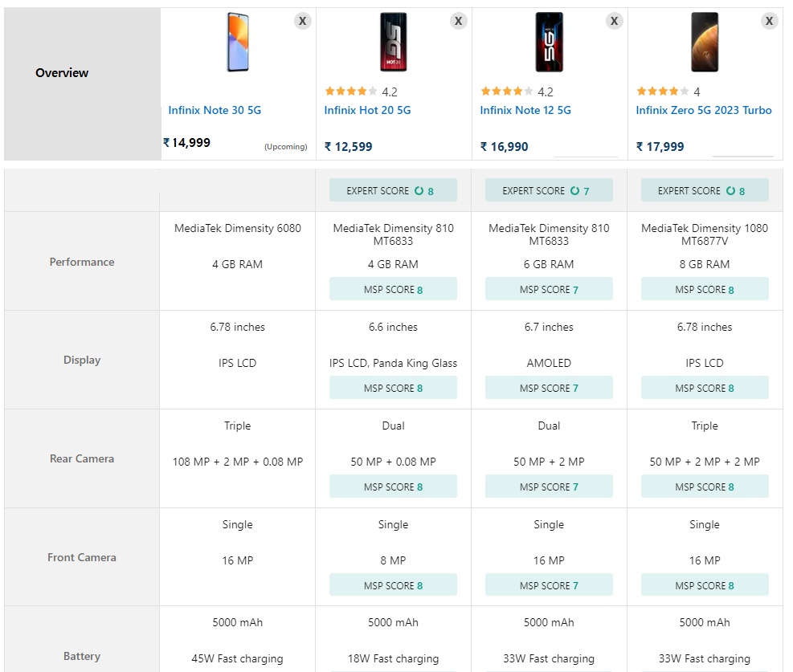This screenshot has width=793, height=672.
Task: Click Rear Camera MSP Score for Zero 5G Turbo
Action: coord(705,487)
